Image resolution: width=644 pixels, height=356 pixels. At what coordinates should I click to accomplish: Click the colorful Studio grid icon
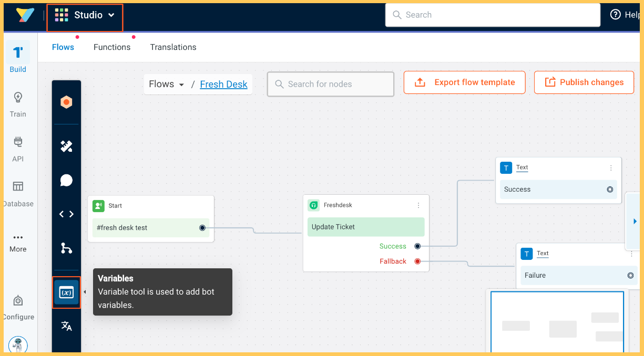coord(62,15)
